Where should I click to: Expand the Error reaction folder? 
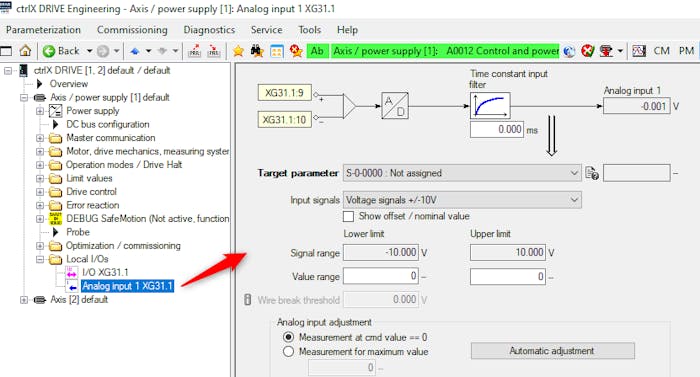(40, 205)
